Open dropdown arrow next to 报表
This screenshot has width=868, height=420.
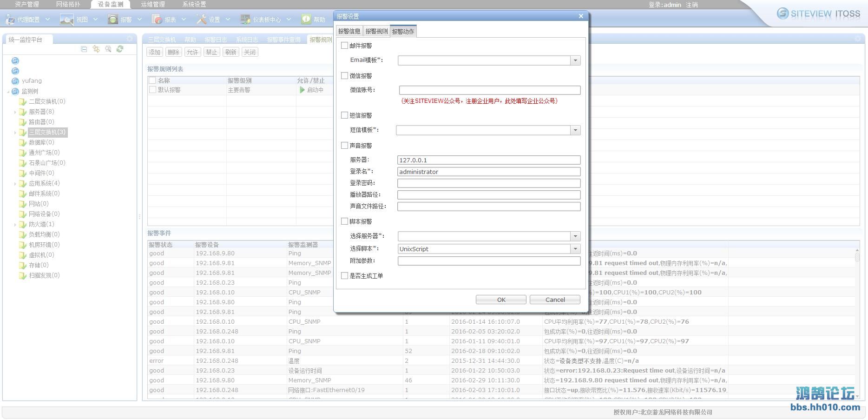[x=184, y=20]
